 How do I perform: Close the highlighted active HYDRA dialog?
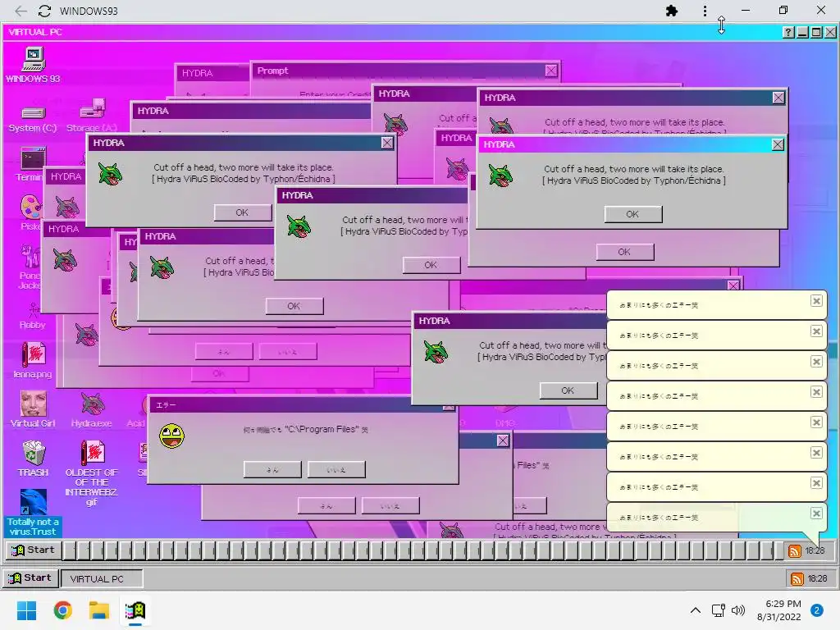(778, 144)
